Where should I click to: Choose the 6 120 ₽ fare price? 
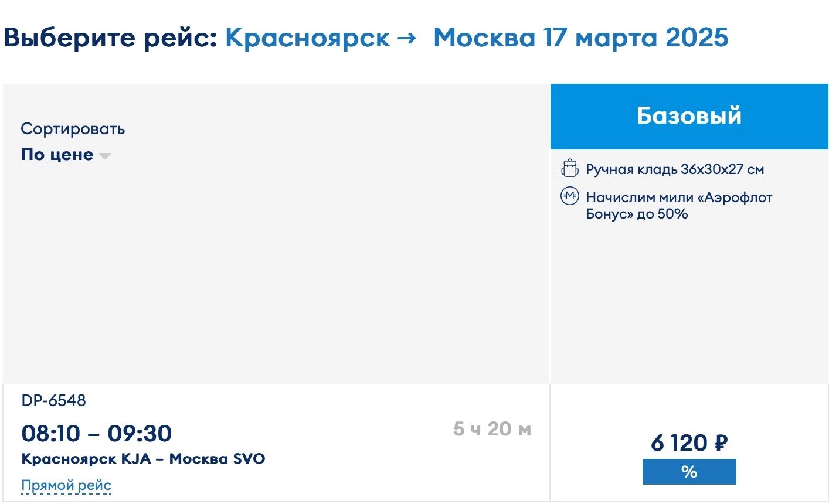(689, 443)
